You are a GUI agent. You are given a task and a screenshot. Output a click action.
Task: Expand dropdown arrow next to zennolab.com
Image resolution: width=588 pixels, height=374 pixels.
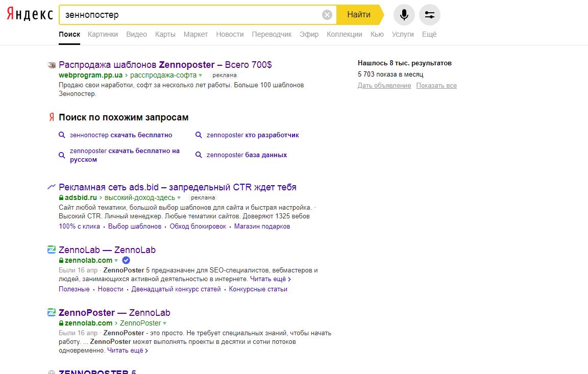[x=116, y=260]
